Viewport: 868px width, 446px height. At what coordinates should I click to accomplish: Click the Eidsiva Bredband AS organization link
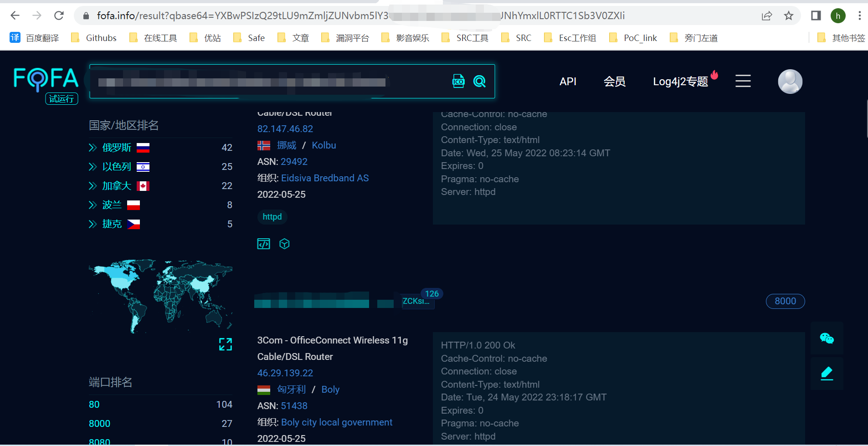325,178
